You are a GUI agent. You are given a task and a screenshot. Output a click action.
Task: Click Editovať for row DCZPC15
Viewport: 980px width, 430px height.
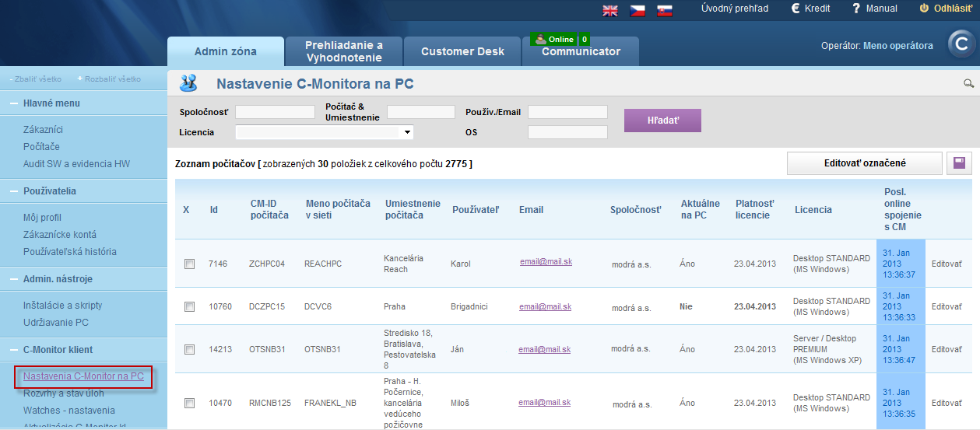click(947, 306)
